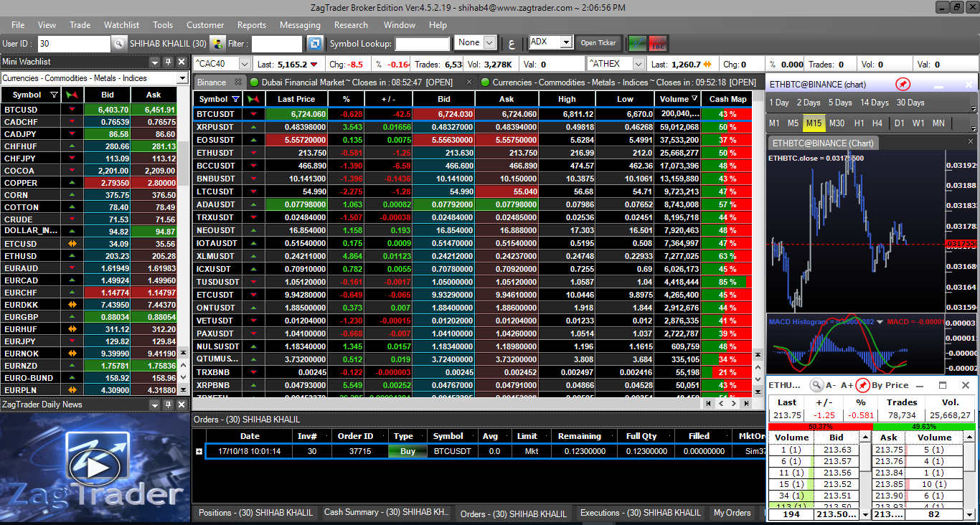The height and width of the screenshot is (525, 980).
Task: Click the Symbol Lookup input field
Action: (x=423, y=44)
